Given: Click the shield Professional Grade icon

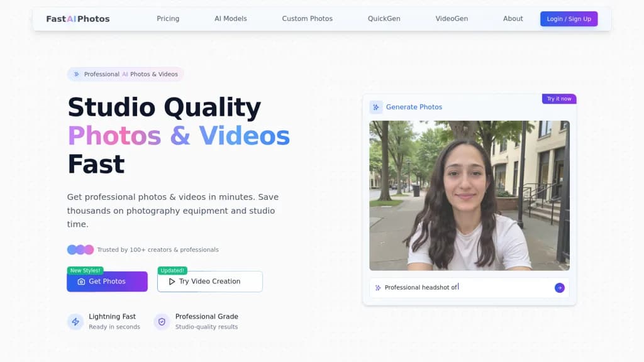Looking at the screenshot, I should (162, 322).
